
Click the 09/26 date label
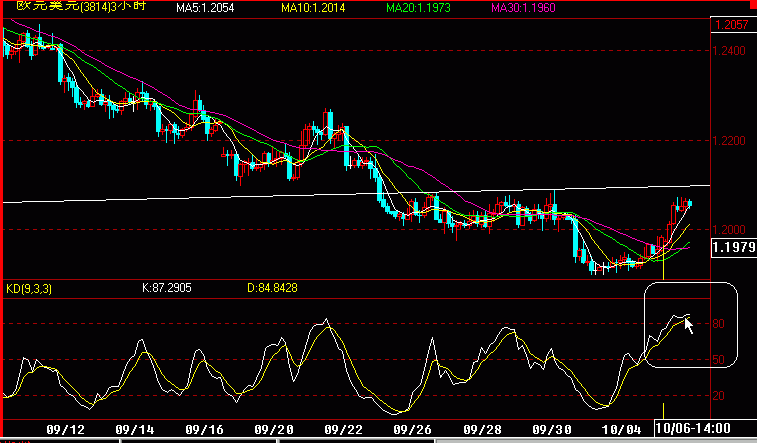point(413,429)
